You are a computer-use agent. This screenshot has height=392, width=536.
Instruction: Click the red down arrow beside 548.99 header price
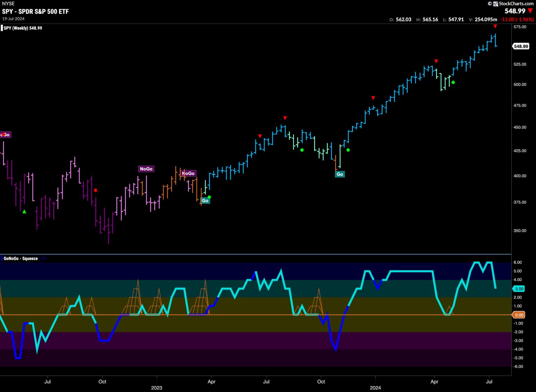[530, 11]
